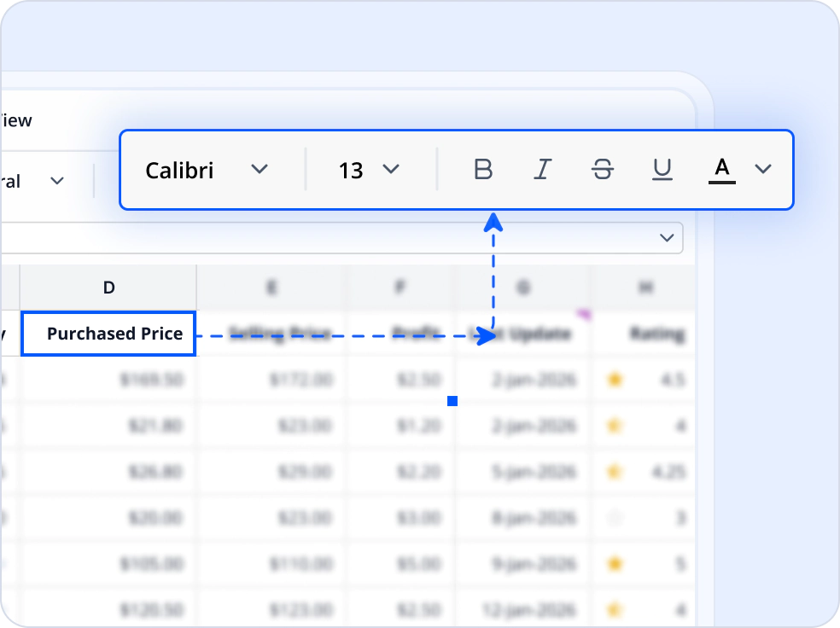Image resolution: width=840 pixels, height=628 pixels.
Task: Toggle Italic formatting
Action: (542, 170)
